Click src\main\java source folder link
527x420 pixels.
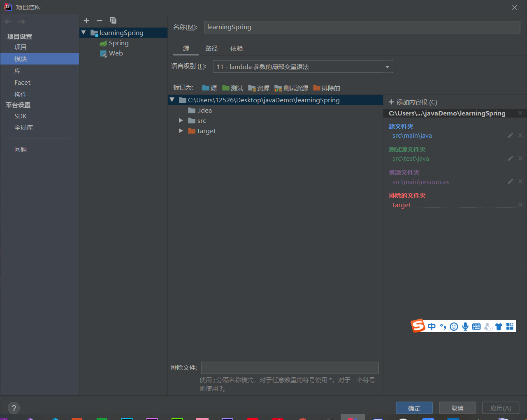pyautogui.click(x=412, y=135)
